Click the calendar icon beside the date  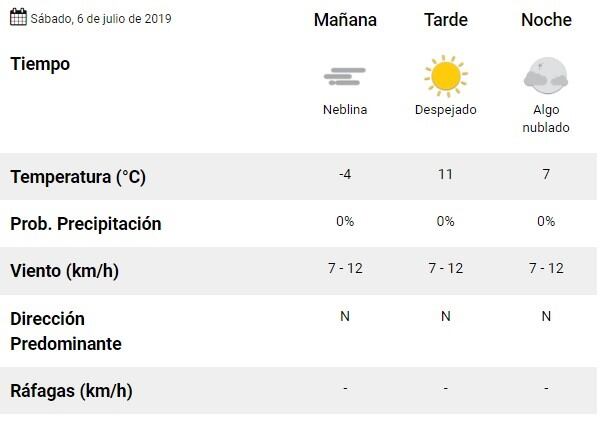(18, 17)
